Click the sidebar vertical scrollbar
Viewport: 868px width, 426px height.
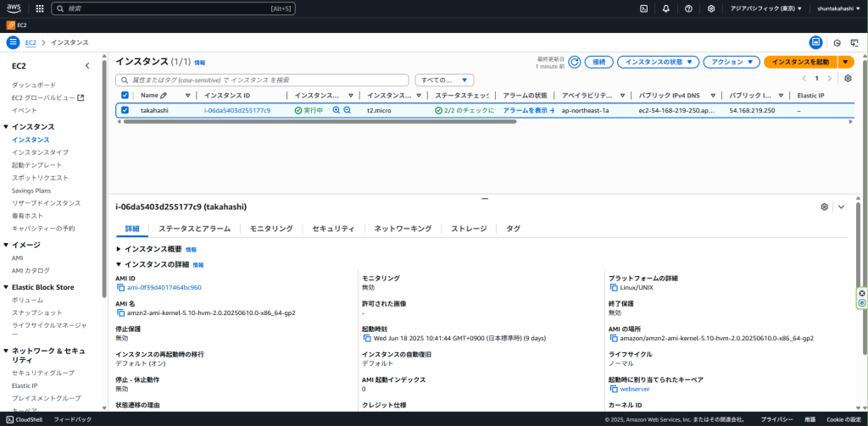tap(104, 177)
